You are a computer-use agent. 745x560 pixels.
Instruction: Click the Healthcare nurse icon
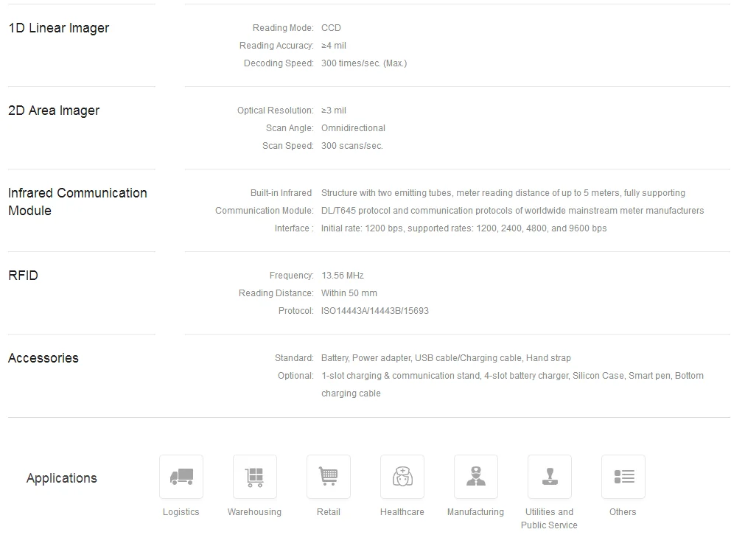(402, 477)
